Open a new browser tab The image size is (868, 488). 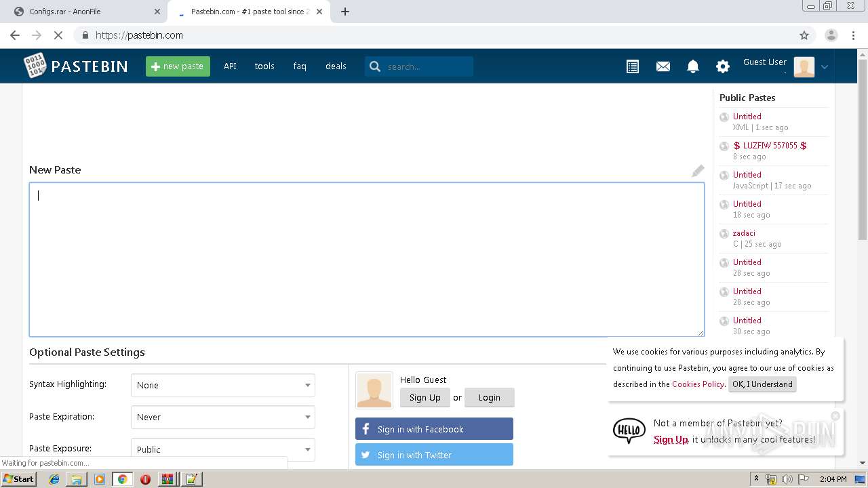345,12
